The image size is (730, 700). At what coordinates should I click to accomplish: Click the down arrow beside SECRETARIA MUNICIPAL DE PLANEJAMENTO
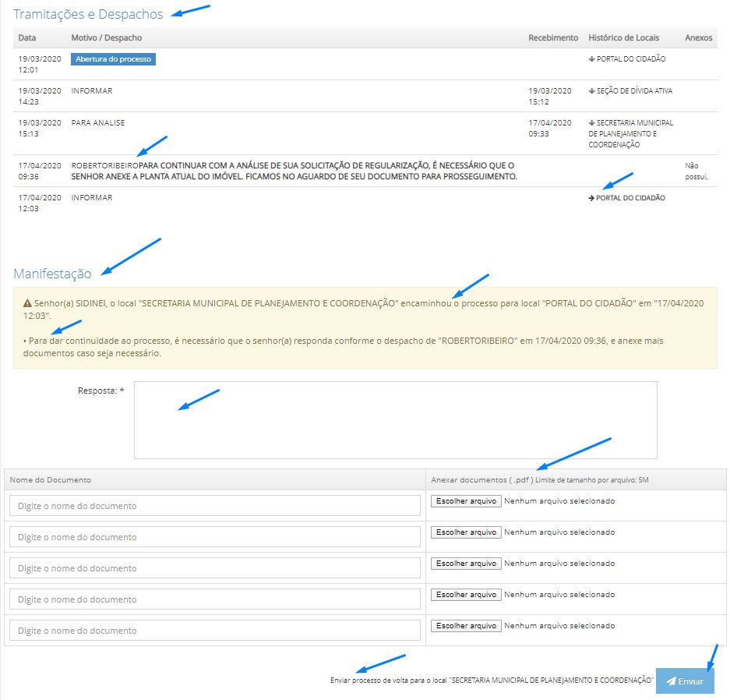coord(591,123)
